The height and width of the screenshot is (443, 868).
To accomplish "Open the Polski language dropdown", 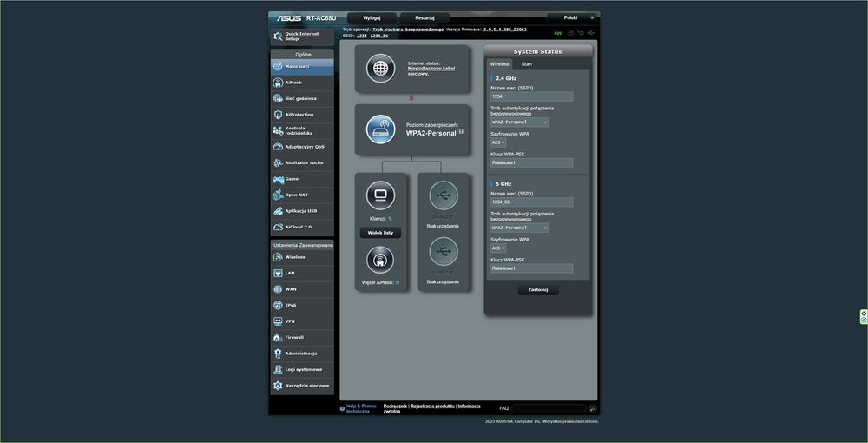I will (572, 17).
